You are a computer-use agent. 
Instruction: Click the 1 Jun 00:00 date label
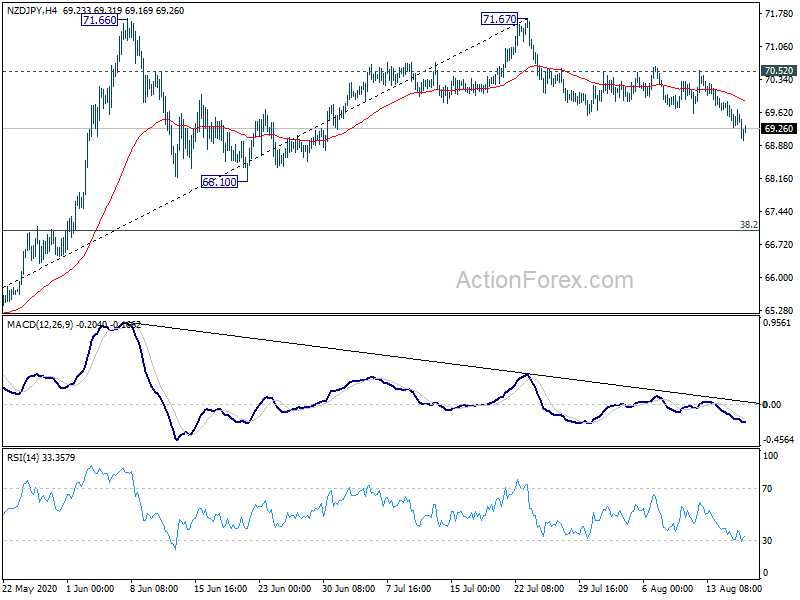90,588
